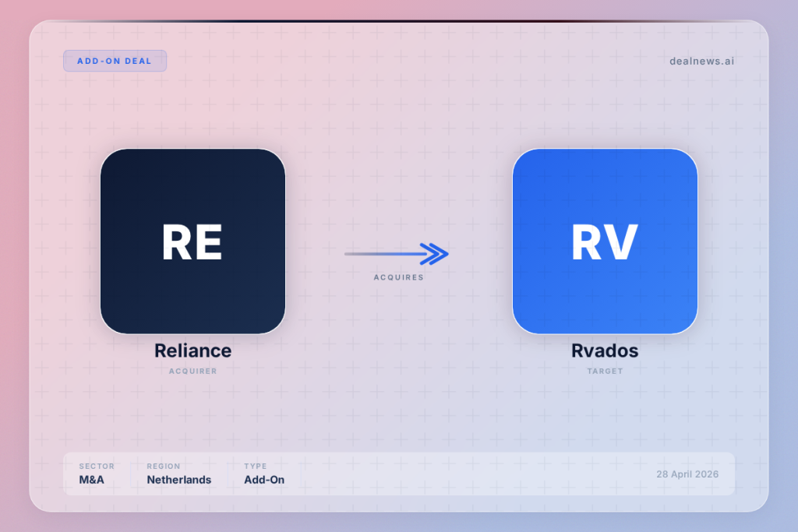The width and height of the screenshot is (798, 532).
Task: Click the REGION field label
Action: click(x=163, y=467)
